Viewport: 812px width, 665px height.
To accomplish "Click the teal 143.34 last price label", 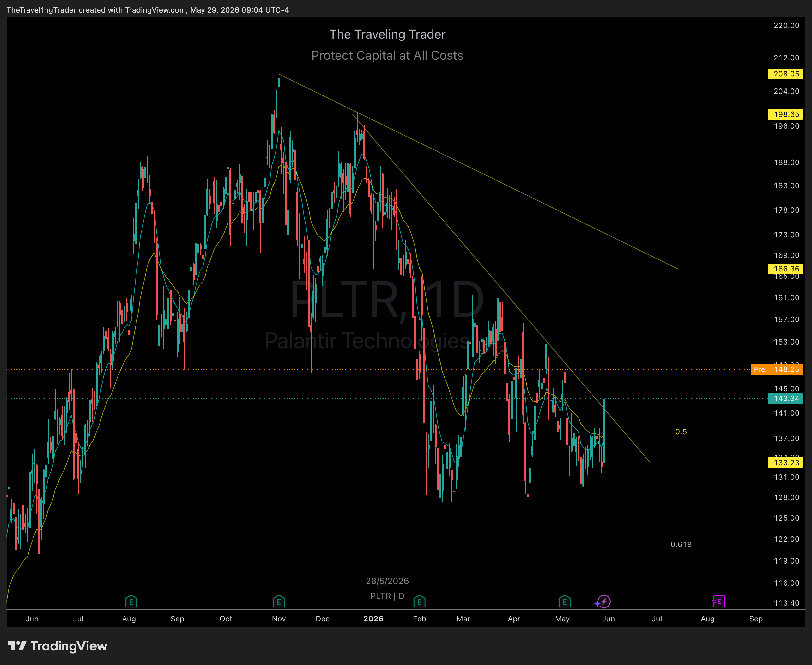I will click(x=785, y=398).
